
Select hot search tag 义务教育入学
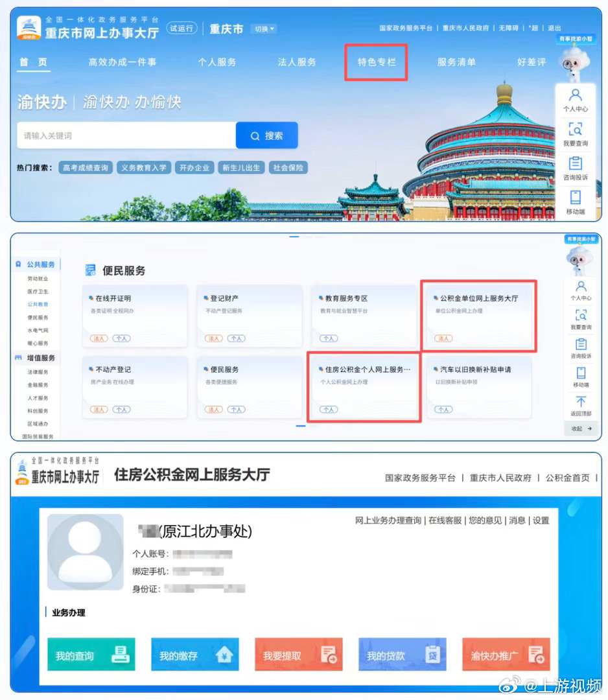pyautogui.click(x=144, y=168)
